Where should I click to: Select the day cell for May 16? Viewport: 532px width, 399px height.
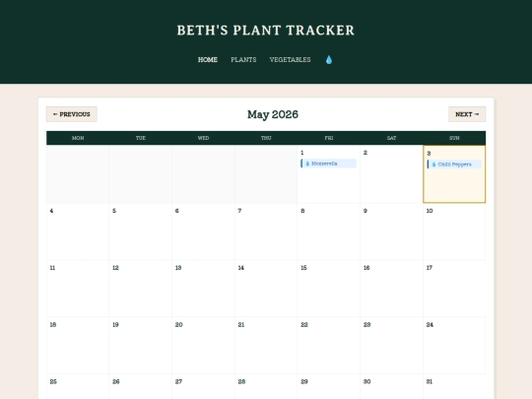[391, 289]
